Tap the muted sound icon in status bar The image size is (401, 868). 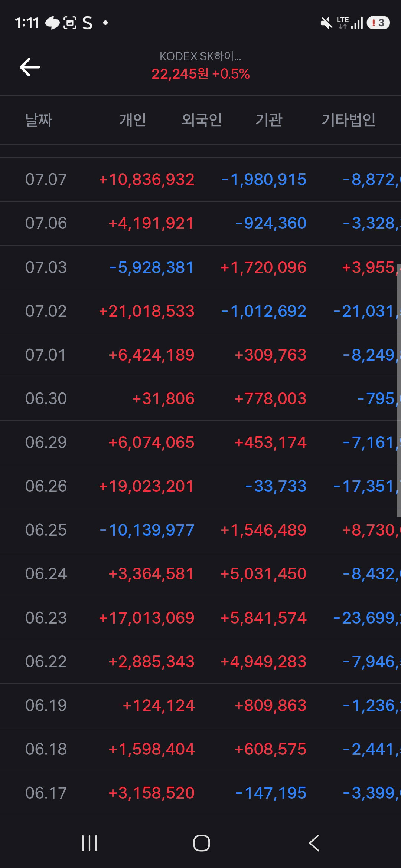point(326,23)
